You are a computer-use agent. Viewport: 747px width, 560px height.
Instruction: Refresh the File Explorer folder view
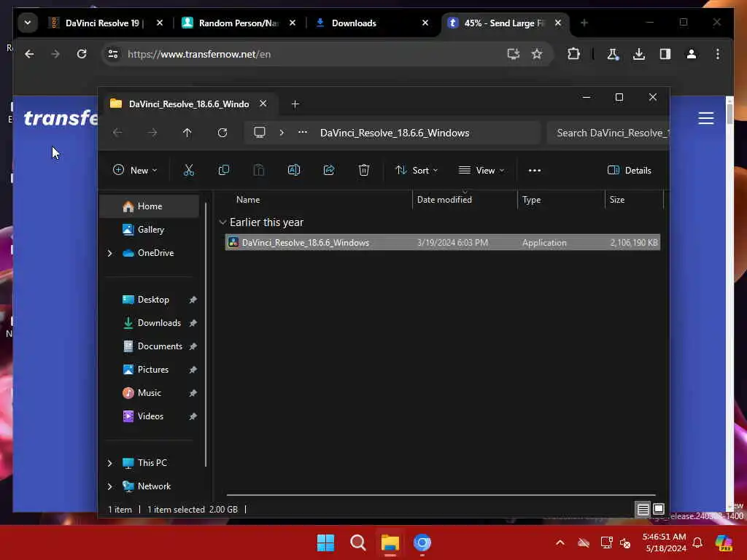[222, 133]
